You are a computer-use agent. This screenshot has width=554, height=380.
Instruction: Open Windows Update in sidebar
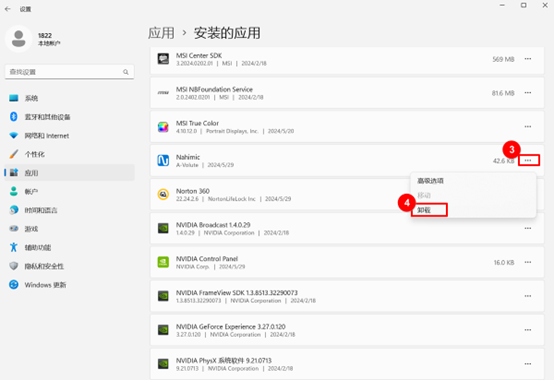[x=69, y=285]
